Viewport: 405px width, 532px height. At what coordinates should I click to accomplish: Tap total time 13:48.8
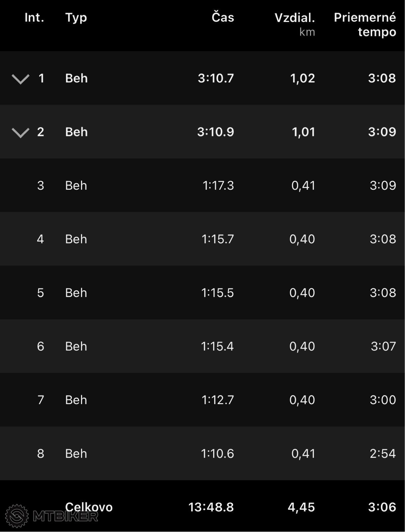coord(211,507)
